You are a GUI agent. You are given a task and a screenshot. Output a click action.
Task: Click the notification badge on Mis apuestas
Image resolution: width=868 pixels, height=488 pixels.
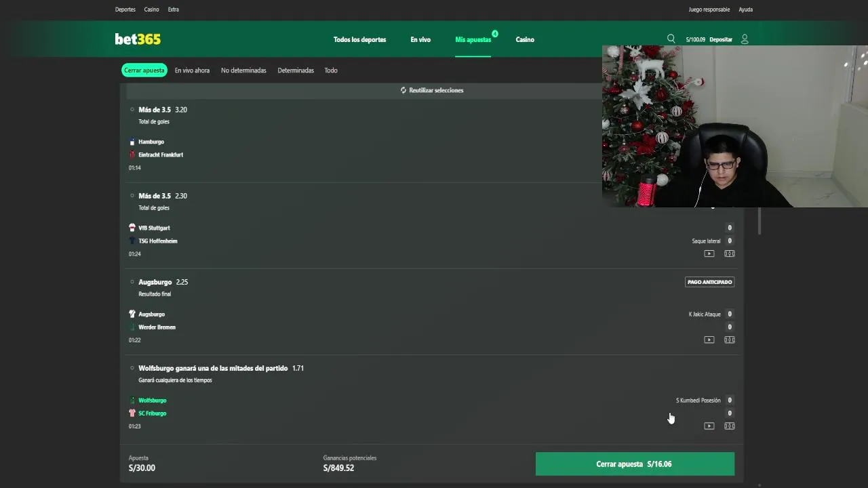[495, 33]
